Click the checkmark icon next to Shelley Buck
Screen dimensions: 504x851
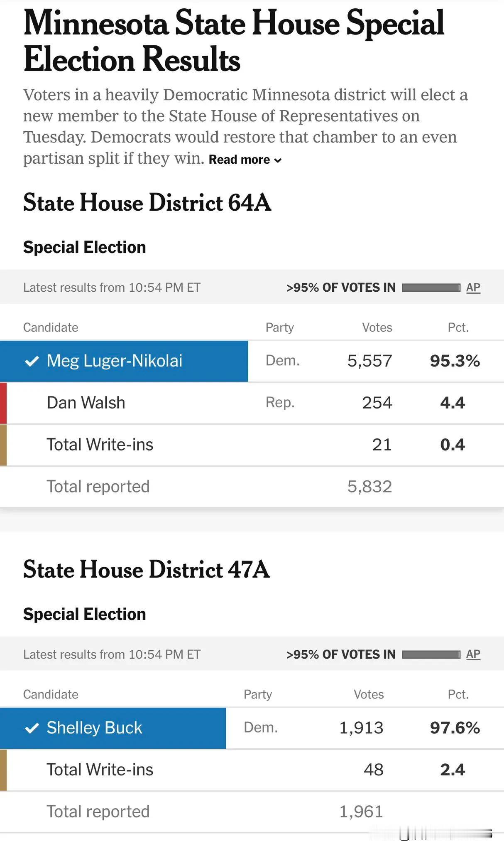point(32,728)
